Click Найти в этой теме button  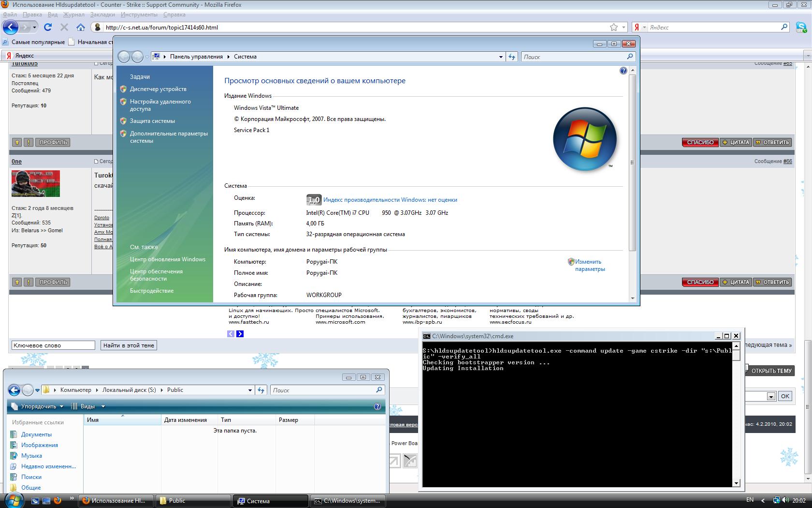(x=129, y=345)
